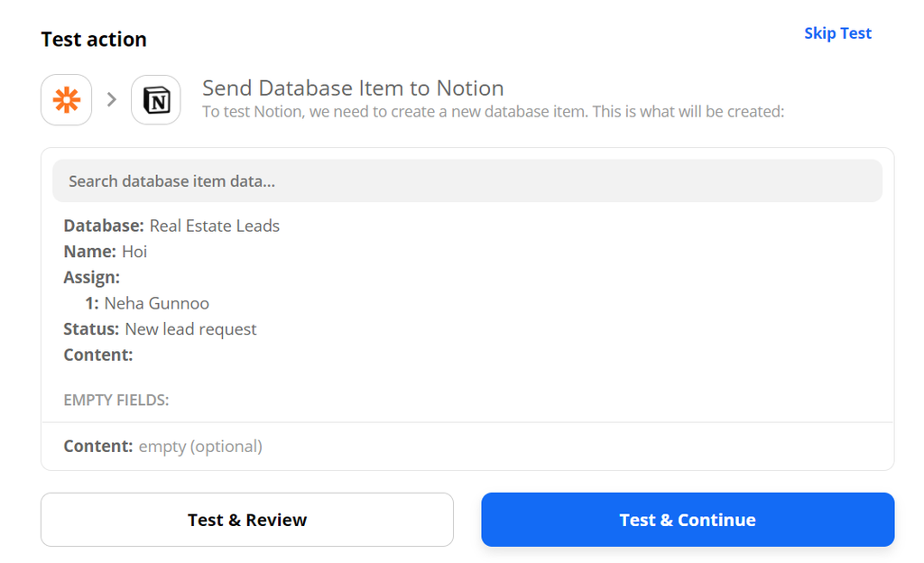924x563 pixels.
Task: Click the Real Estate Leads database name
Action: point(215,226)
